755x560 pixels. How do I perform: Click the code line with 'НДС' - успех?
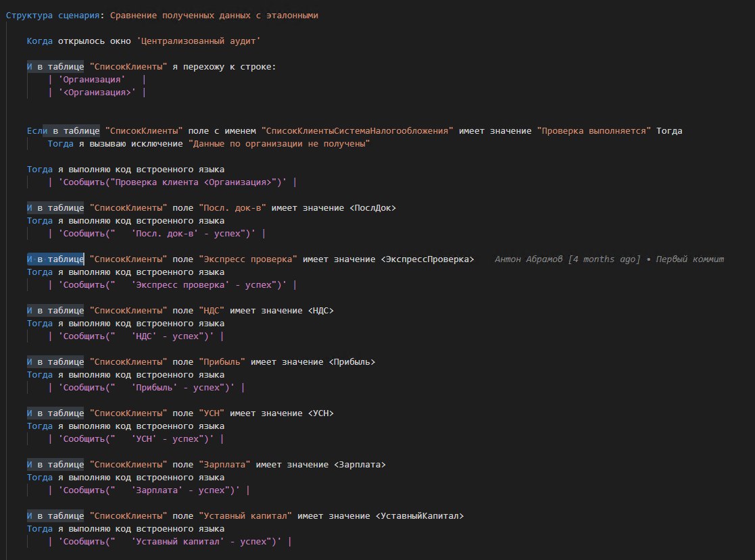coord(136,336)
